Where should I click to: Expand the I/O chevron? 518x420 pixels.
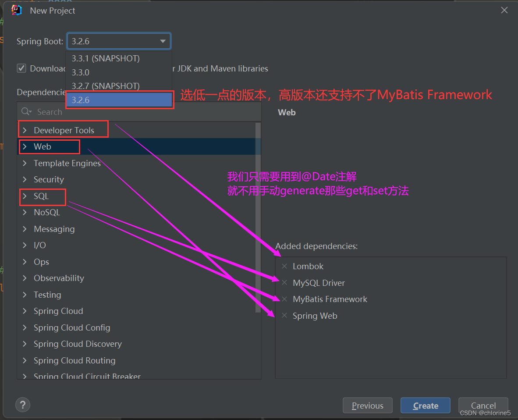coord(25,245)
